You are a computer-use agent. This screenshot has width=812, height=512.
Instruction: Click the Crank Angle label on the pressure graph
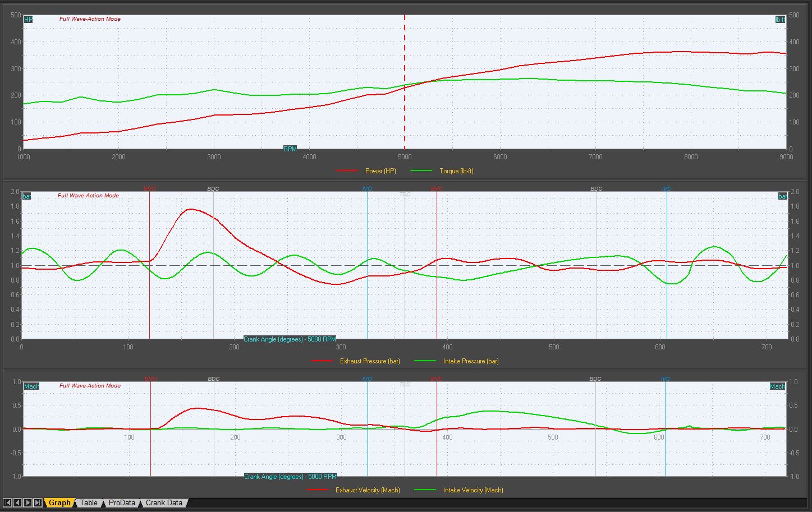290,339
